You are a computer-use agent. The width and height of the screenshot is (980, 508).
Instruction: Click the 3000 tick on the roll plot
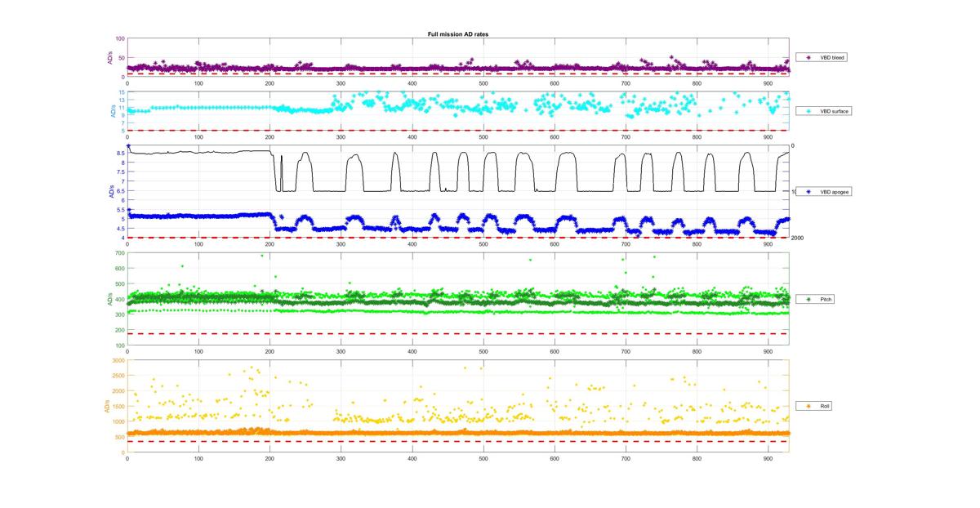118,360
